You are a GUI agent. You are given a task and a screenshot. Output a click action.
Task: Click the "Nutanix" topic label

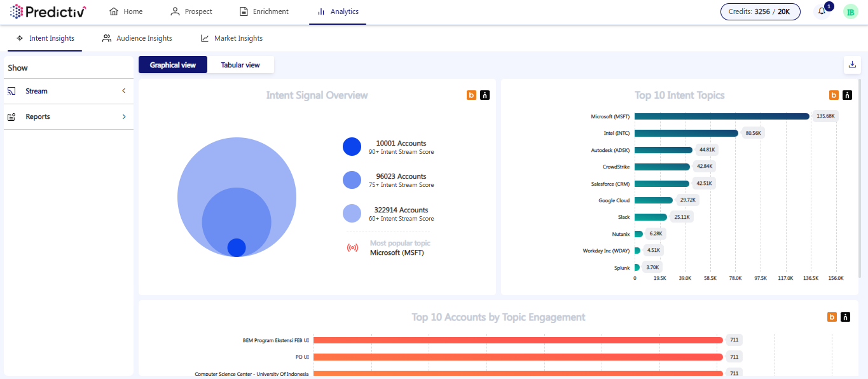click(x=621, y=235)
